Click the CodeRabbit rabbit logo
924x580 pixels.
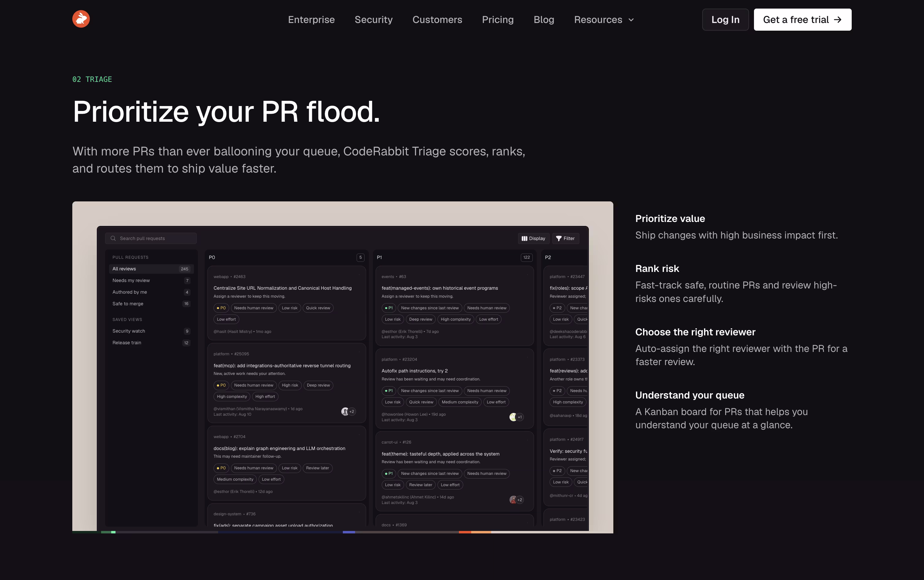(x=81, y=19)
